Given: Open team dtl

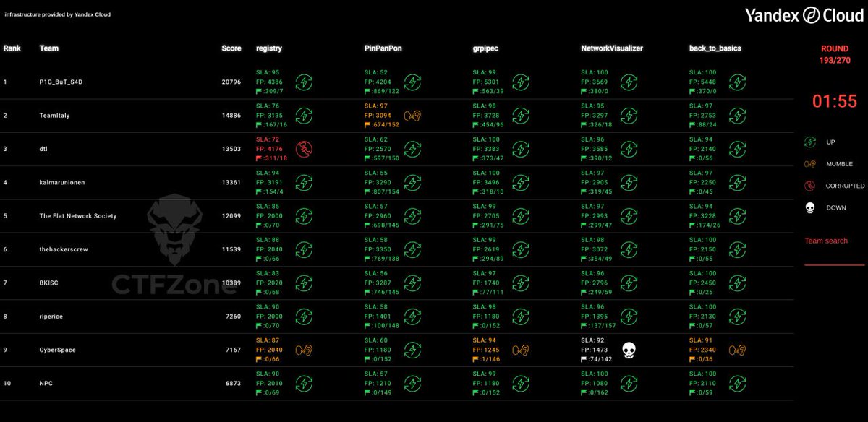Looking at the screenshot, I should pyautogui.click(x=43, y=149).
